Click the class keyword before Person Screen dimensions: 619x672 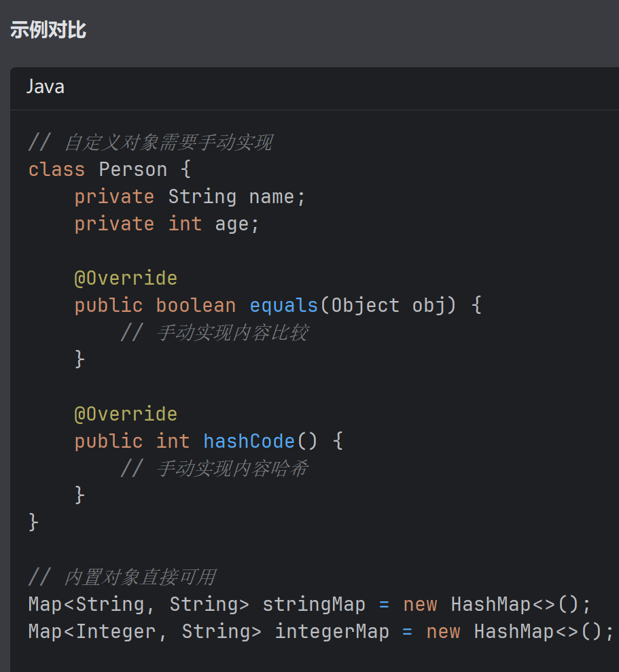point(56,169)
